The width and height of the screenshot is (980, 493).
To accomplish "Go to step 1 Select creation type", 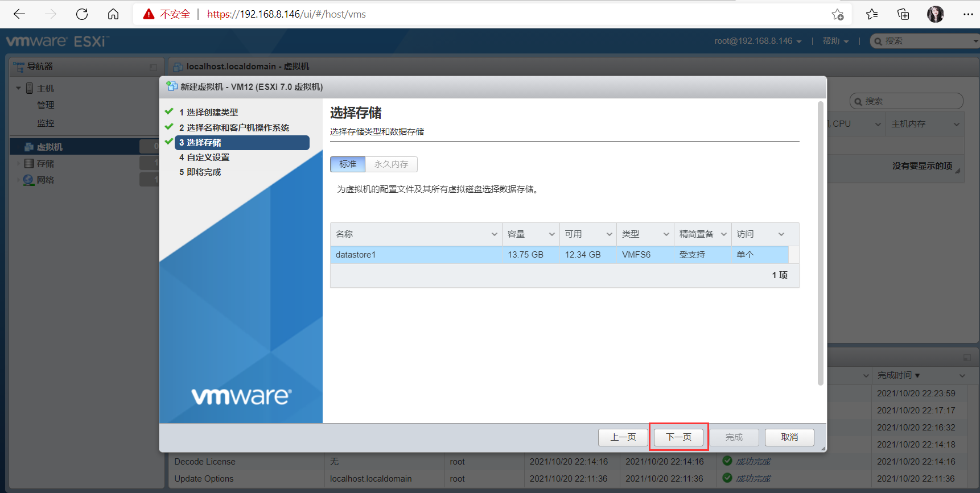I will 208,113.
